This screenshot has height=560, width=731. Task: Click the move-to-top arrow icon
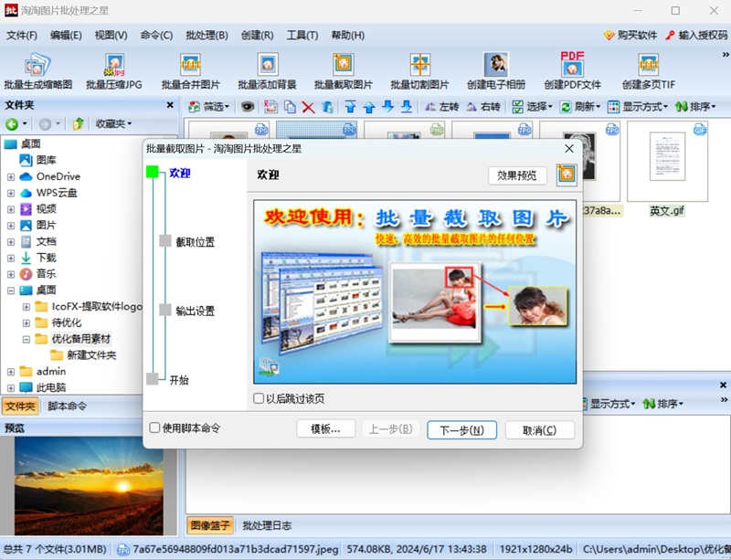coord(350,107)
